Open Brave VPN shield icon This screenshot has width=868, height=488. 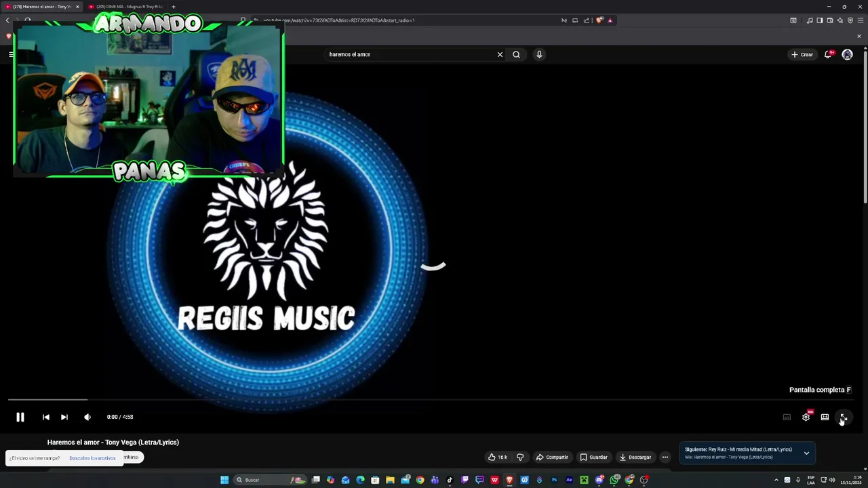coord(850,20)
